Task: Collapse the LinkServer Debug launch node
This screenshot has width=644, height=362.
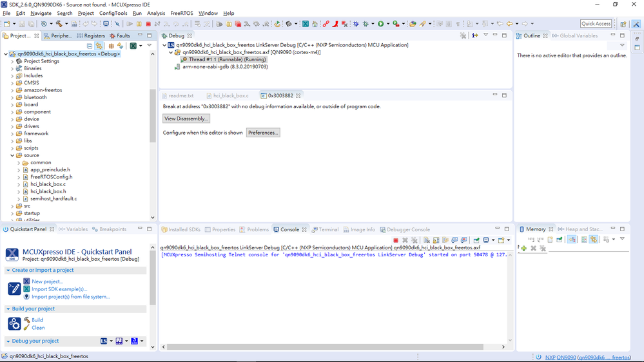Action: pos(164,45)
